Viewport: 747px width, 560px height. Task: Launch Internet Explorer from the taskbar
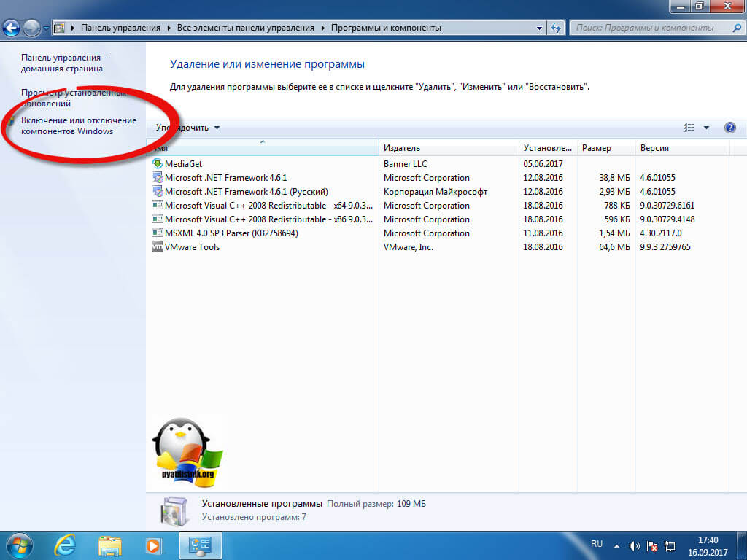tap(67, 545)
